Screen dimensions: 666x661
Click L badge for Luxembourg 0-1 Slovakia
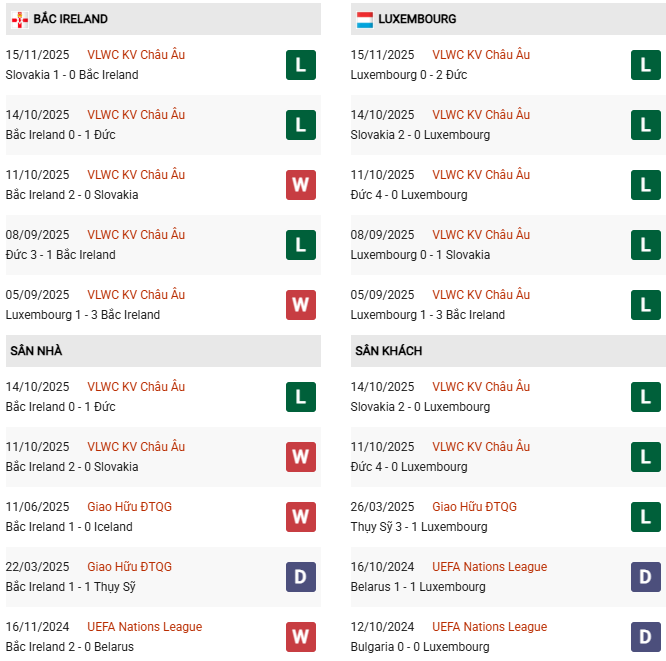click(646, 245)
